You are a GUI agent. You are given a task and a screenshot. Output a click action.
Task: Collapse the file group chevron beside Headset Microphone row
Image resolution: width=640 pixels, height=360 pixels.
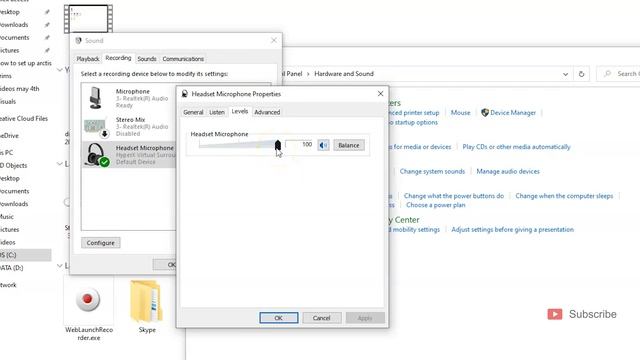60,164
